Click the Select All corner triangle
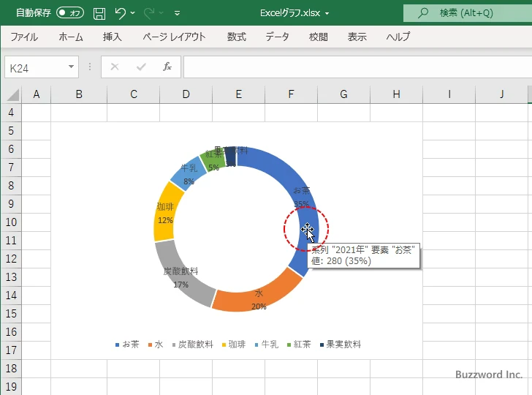Image resolution: width=532 pixels, height=395 pixels. click(12, 94)
